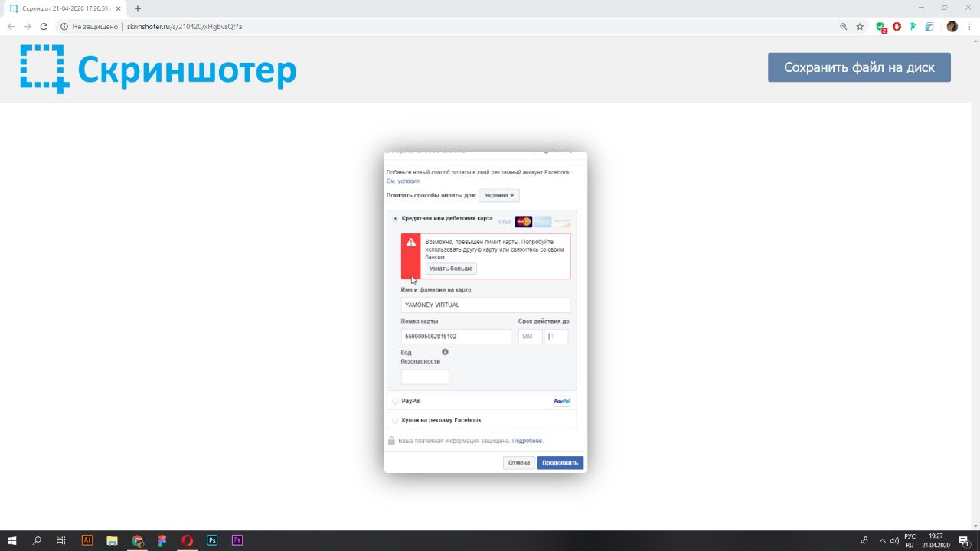Open Chrome three-dot menu

click(969, 26)
